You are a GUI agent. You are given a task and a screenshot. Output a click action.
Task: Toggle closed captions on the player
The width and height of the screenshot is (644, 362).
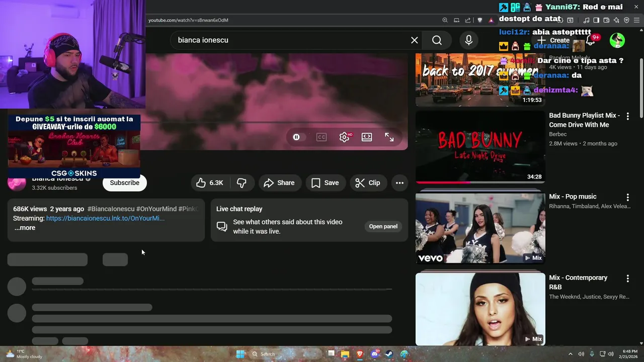pyautogui.click(x=321, y=137)
